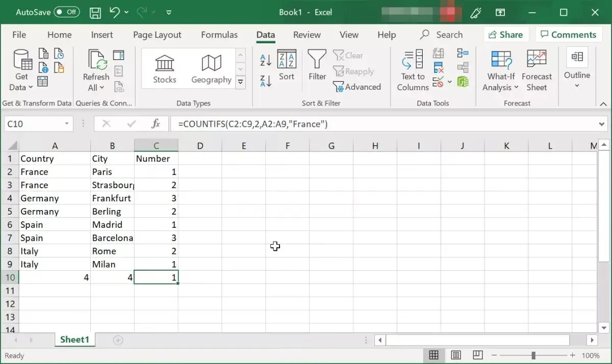The width and height of the screenshot is (612, 364).
Task: Click the Consolidate icon
Action: 463,54
